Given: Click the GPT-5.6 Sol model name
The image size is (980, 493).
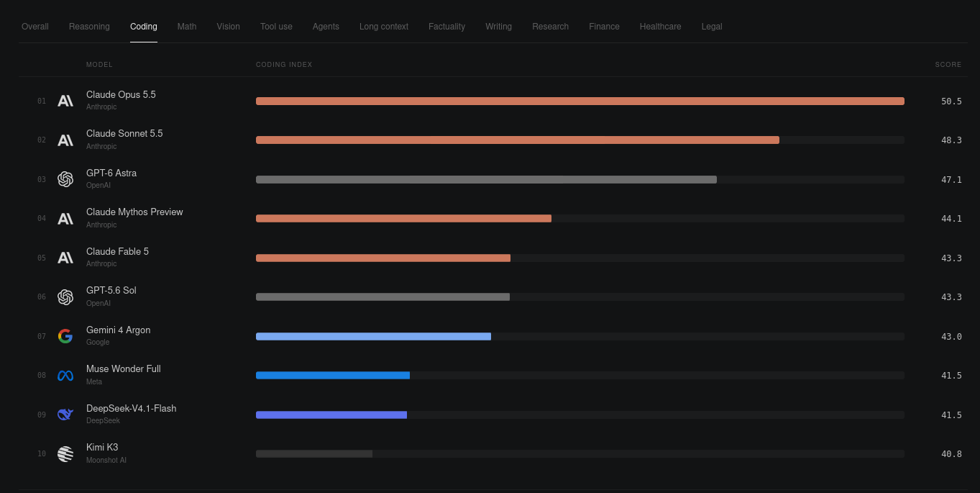Looking at the screenshot, I should [x=111, y=291].
